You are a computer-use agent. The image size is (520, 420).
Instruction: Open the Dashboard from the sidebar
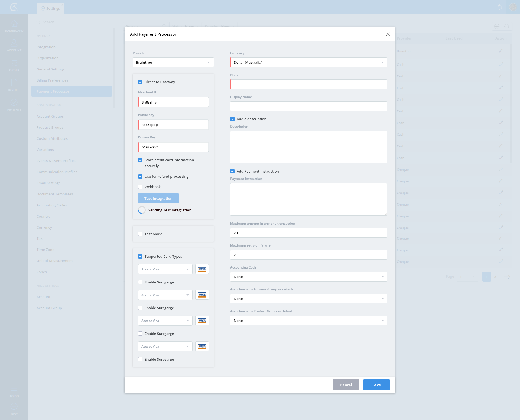point(14,26)
